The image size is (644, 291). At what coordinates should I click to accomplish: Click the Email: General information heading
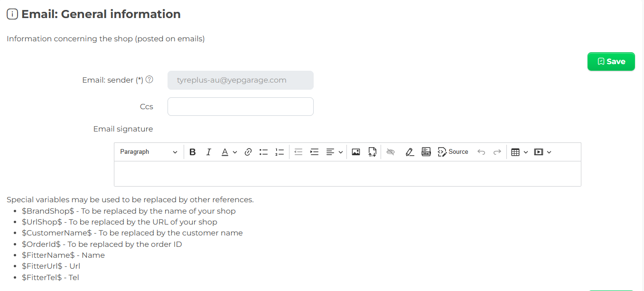(x=101, y=14)
